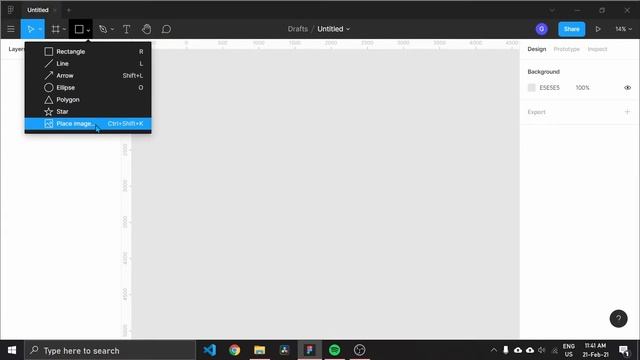Switch to the Design tab

coord(536,49)
